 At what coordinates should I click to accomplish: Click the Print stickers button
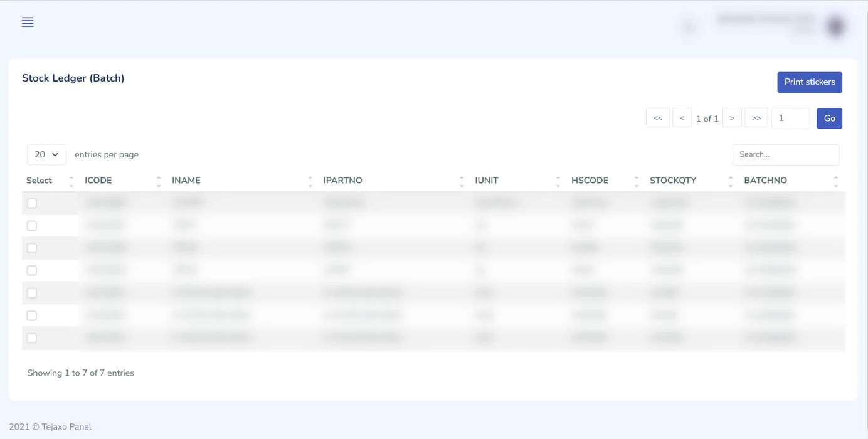810,82
